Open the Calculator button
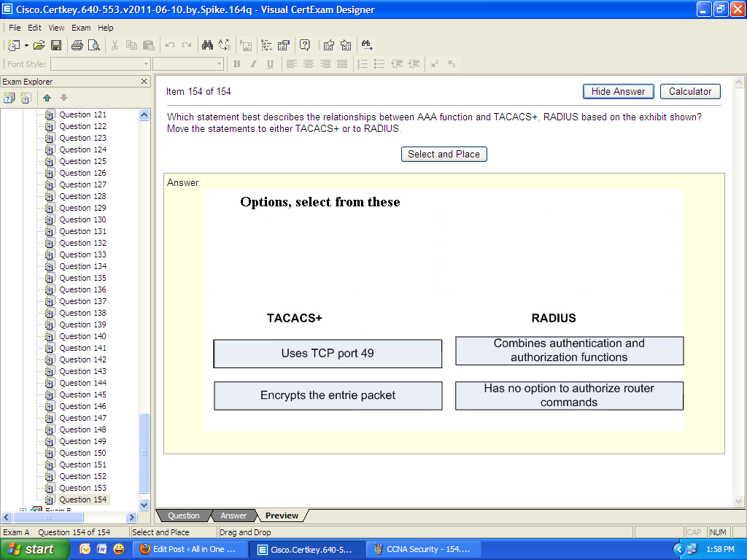 690,91
